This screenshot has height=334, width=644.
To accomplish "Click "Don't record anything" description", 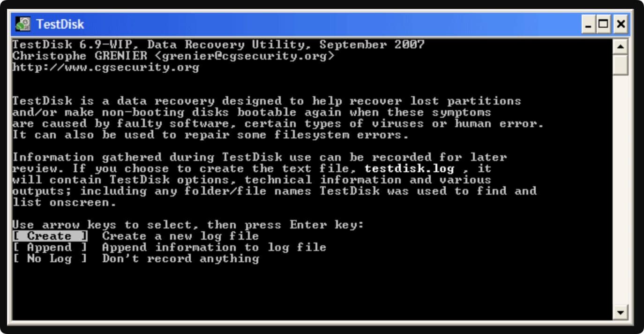I will (180, 258).
